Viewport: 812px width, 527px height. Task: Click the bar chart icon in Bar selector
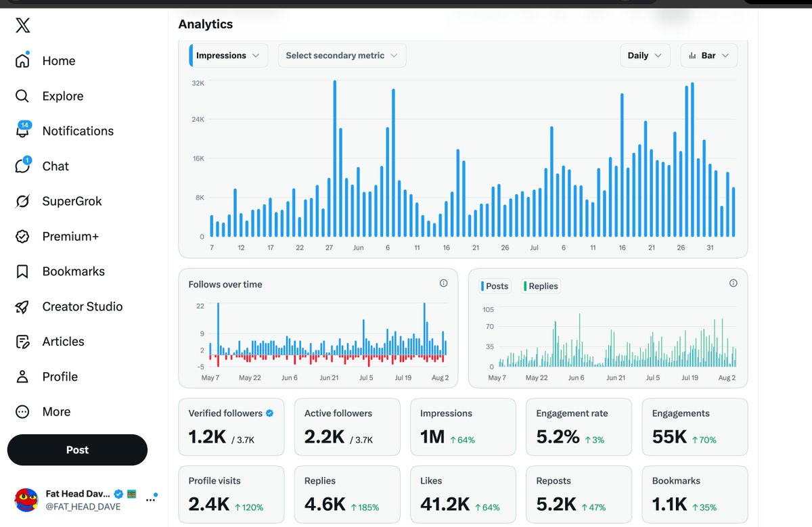692,55
